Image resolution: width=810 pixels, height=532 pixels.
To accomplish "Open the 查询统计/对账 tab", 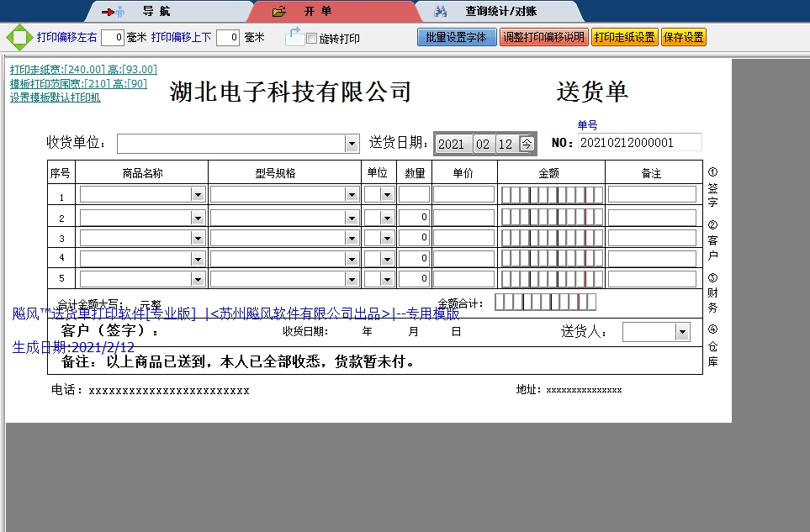I will tap(500, 12).
